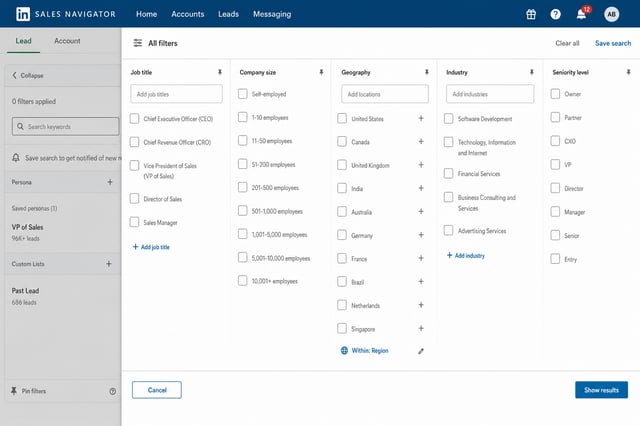
Task: Click the Save search link
Action: click(613, 43)
